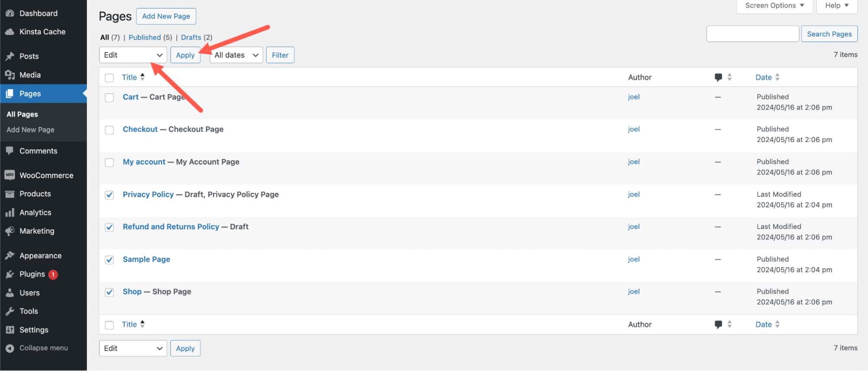Click the top Apply bulk action button
Screen dimensions: 868x371
pos(185,55)
